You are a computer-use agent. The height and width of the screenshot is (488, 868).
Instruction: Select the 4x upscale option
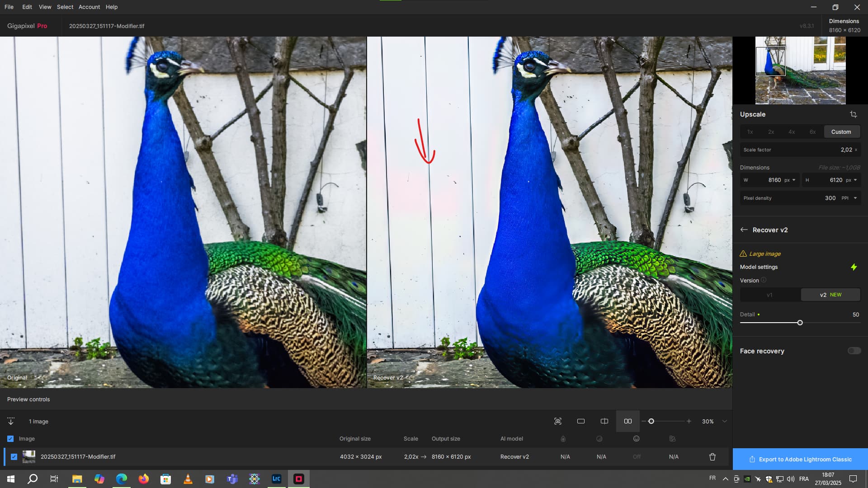pos(792,132)
